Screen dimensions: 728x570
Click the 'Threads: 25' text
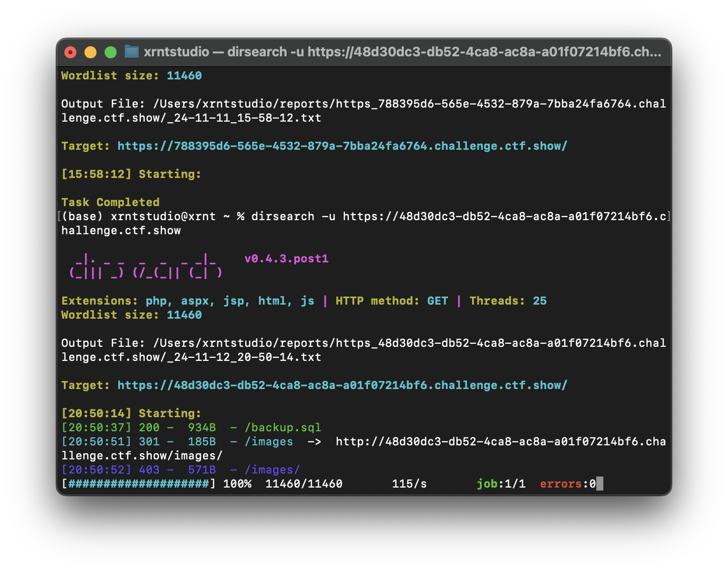pos(508,301)
